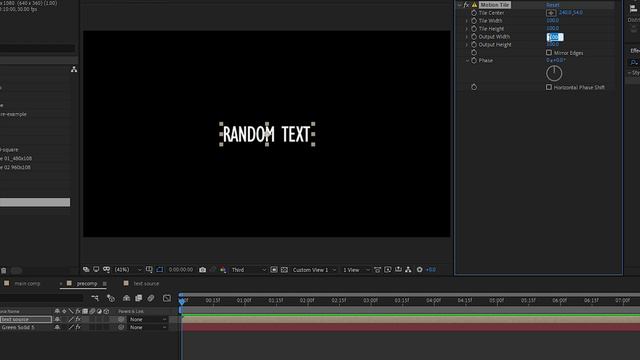Click the draft 3D timeline icon
Image resolution: width=640 pixels, height=360 pixels.
point(111,298)
